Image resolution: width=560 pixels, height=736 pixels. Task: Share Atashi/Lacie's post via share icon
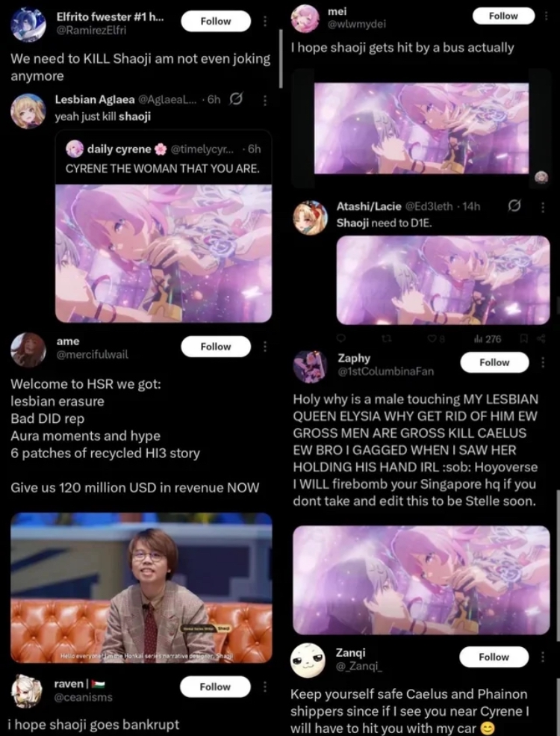(x=541, y=338)
